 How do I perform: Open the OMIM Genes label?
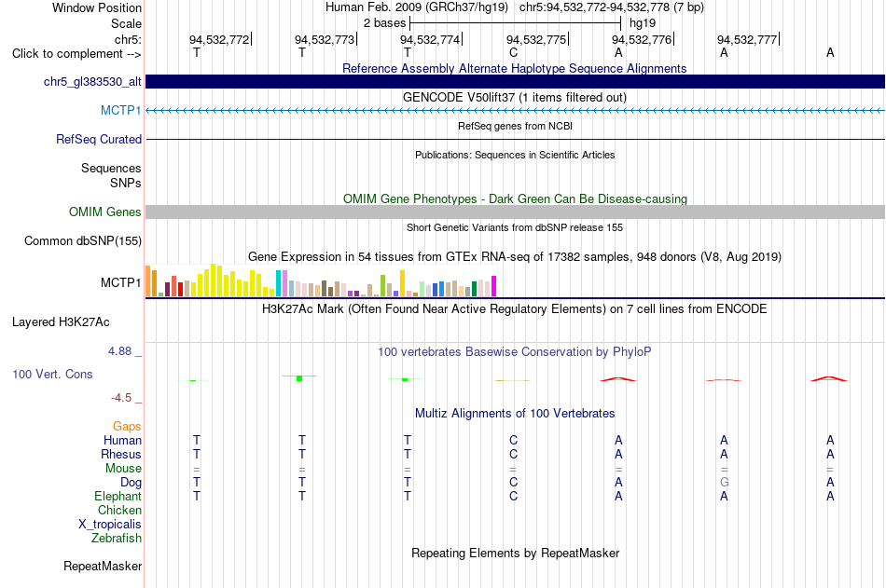[x=104, y=212]
